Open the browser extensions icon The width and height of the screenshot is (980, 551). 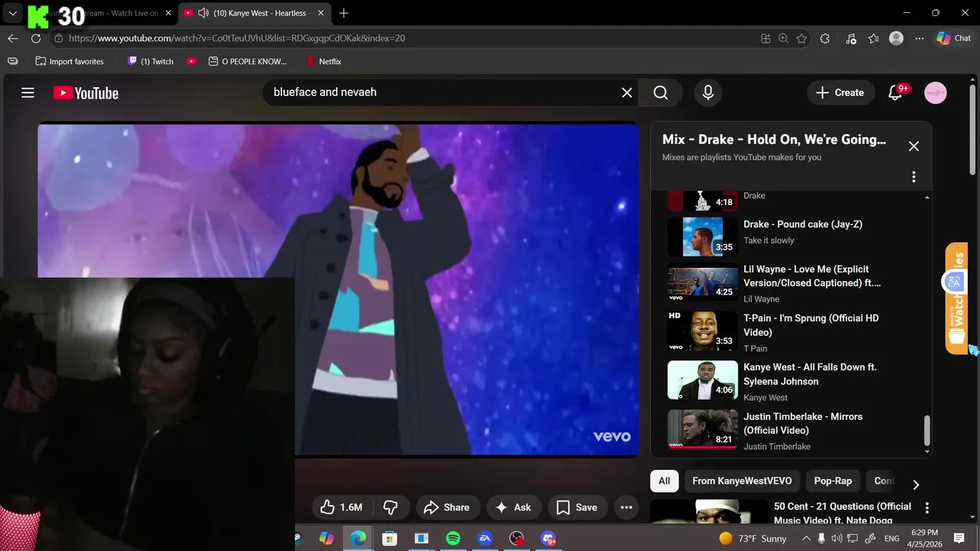(x=825, y=38)
